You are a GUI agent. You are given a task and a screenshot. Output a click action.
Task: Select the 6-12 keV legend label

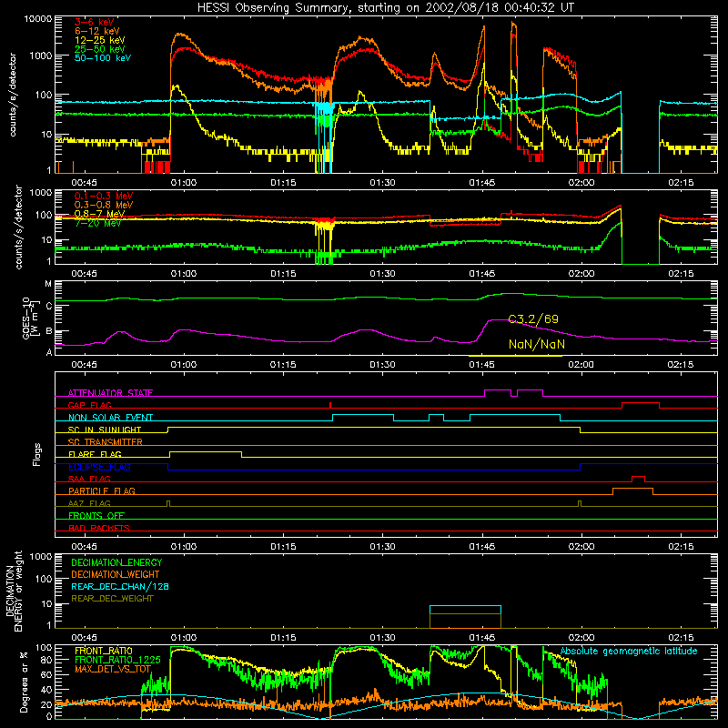point(97,31)
